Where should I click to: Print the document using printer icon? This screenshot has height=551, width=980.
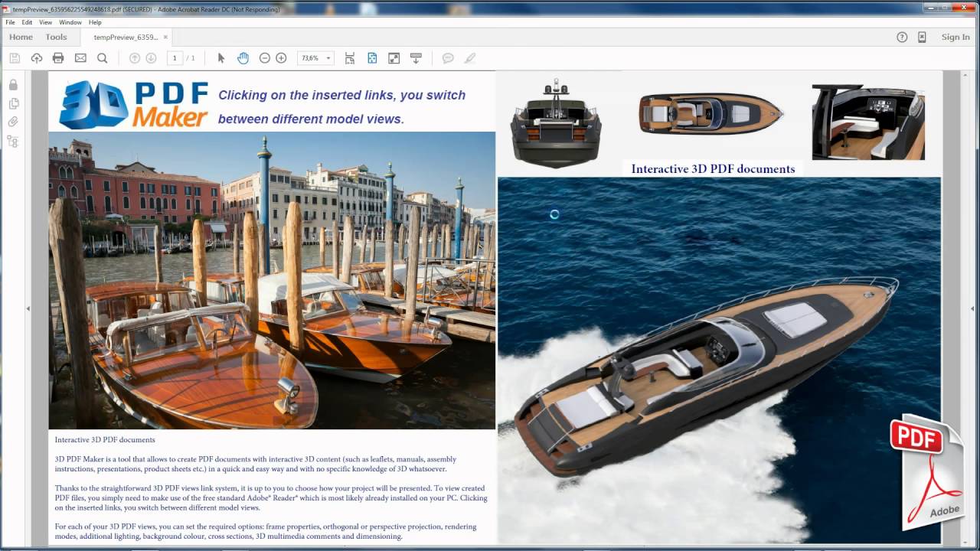click(x=58, y=58)
